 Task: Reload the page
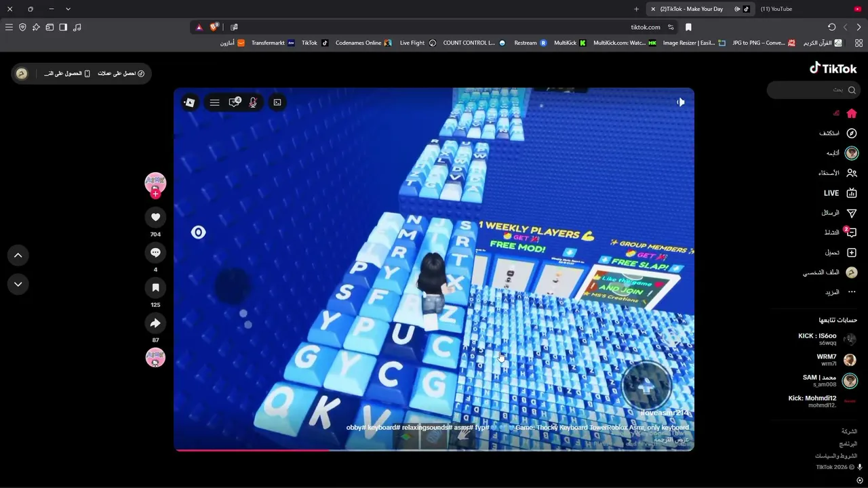(x=832, y=27)
